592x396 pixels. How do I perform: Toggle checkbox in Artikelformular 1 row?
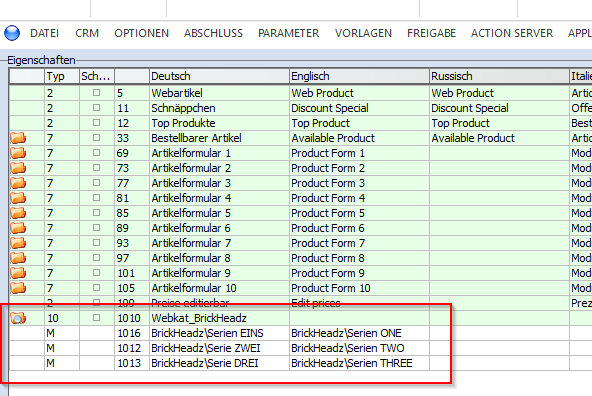[97, 153]
